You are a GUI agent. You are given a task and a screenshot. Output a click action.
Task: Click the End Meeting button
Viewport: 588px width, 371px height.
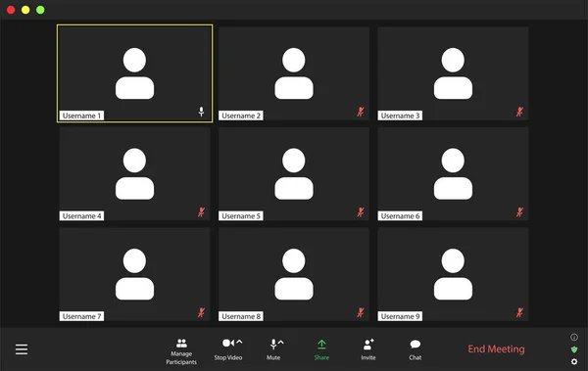496,348
